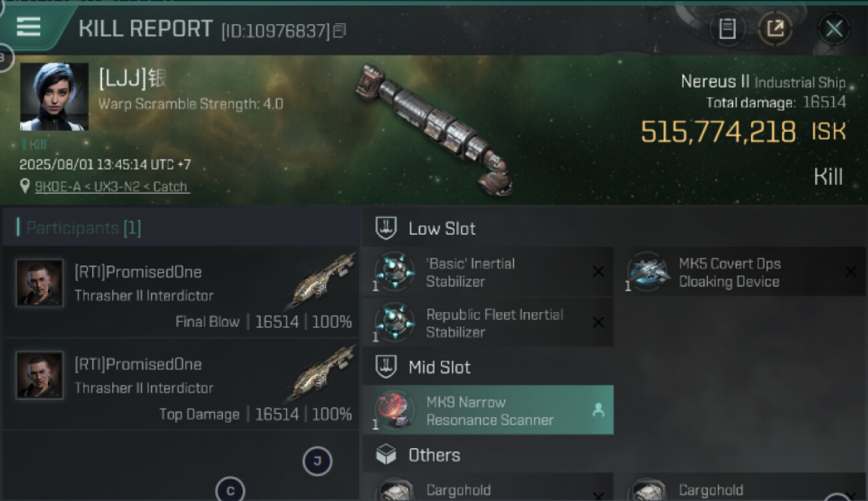Click the Low Slot section header
Viewport: 868px width, 501px height.
[442, 228]
